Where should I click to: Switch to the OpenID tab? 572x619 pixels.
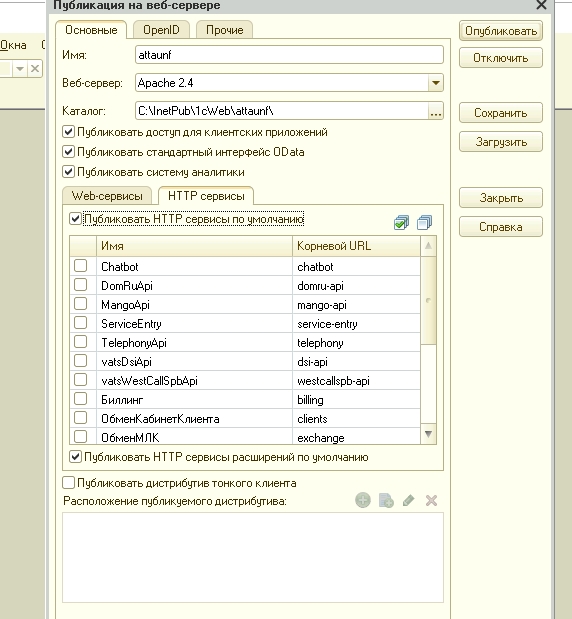[x=161, y=30]
